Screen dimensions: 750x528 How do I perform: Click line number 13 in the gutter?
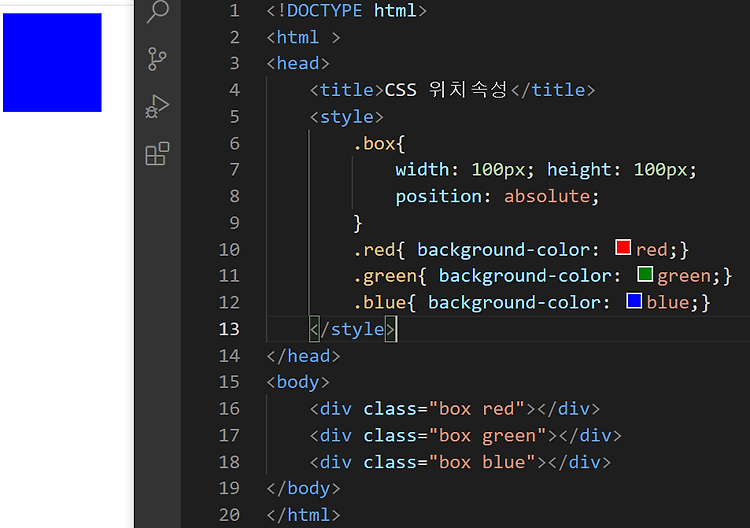point(229,329)
